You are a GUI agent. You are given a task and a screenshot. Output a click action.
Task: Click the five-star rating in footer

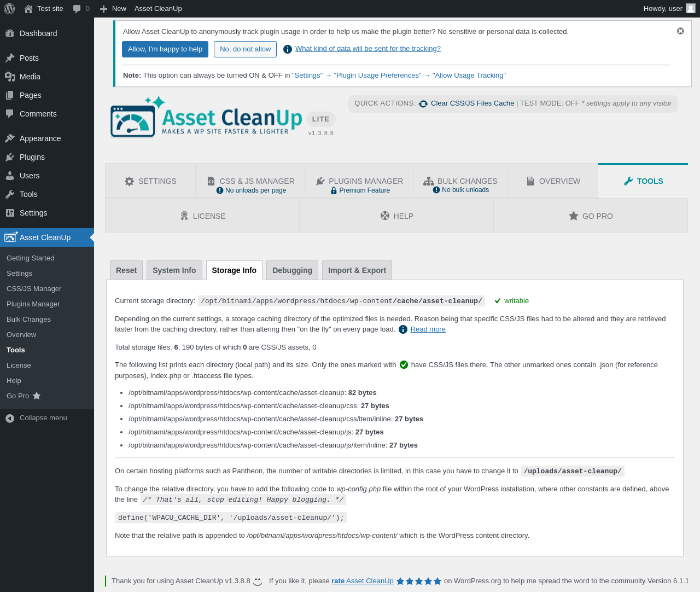[x=419, y=581]
